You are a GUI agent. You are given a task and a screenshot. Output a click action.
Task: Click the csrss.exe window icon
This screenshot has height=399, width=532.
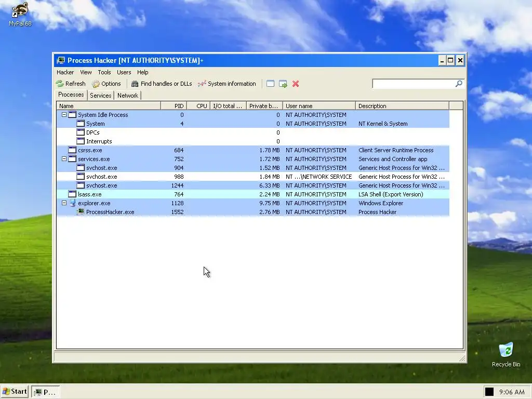[x=72, y=150]
